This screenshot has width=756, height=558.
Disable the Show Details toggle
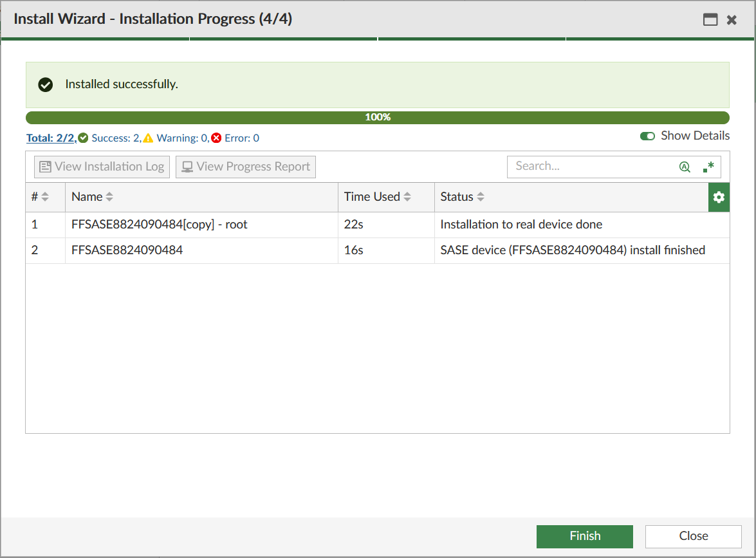pyautogui.click(x=648, y=136)
